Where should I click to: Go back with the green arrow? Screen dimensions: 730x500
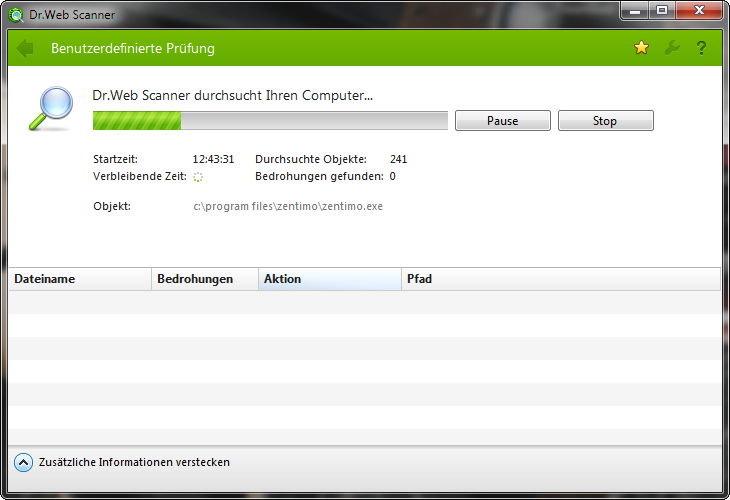coord(25,48)
